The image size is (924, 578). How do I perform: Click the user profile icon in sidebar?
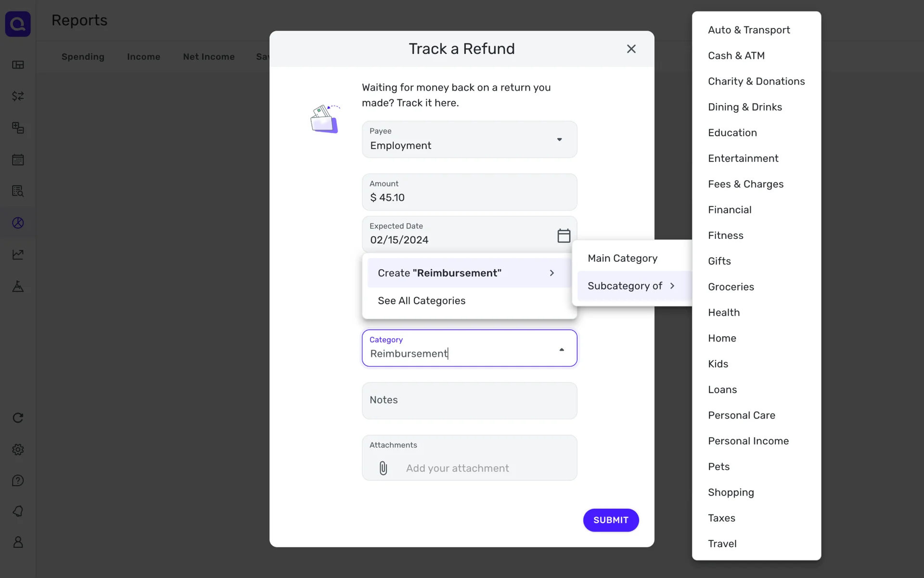pos(18,542)
